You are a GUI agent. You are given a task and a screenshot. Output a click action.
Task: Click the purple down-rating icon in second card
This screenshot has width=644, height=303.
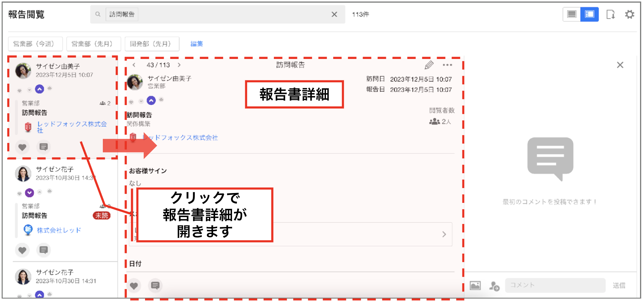29,193
